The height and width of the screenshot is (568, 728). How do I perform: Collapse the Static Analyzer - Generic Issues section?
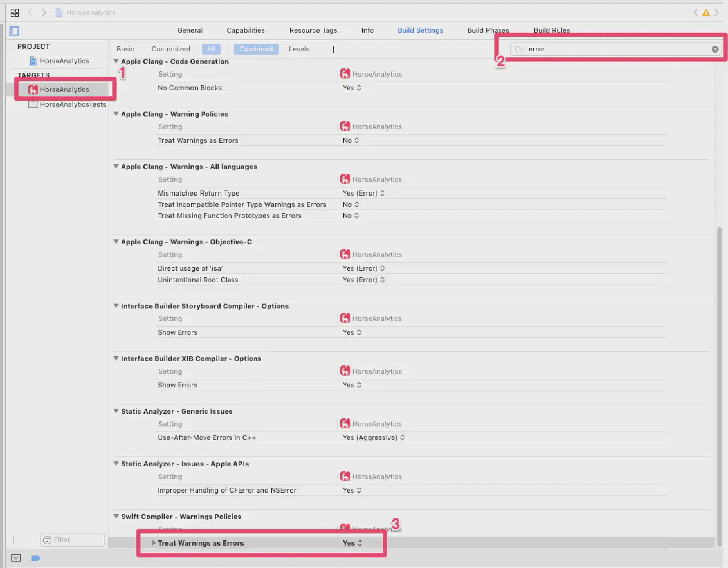pyautogui.click(x=116, y=411)
